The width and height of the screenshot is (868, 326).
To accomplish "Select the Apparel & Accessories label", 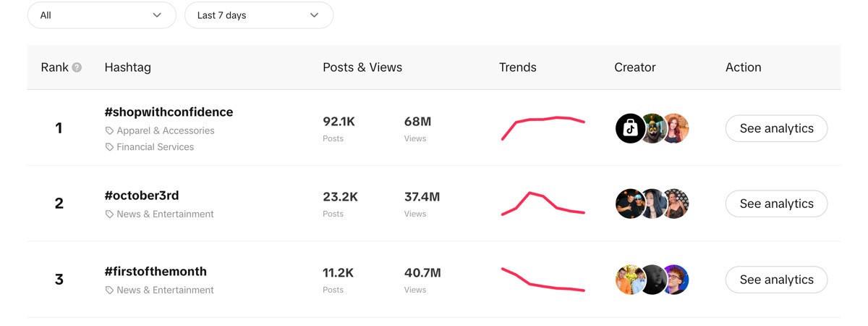I will pos(166,131).
